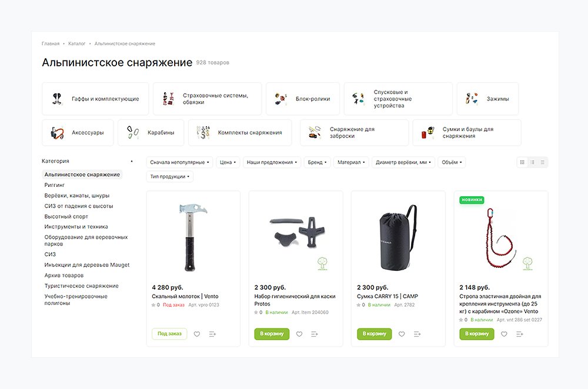Switch to compact table view icon

(x=543, y=162)
